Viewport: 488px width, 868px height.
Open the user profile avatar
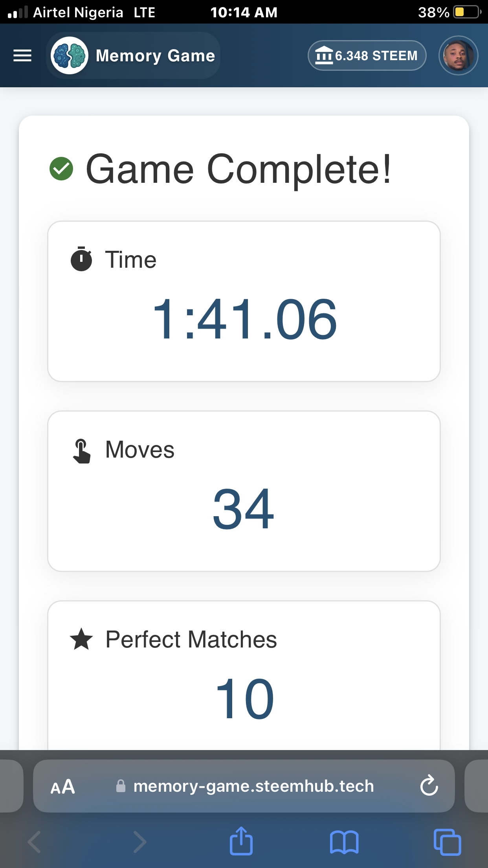pos(458,55)
